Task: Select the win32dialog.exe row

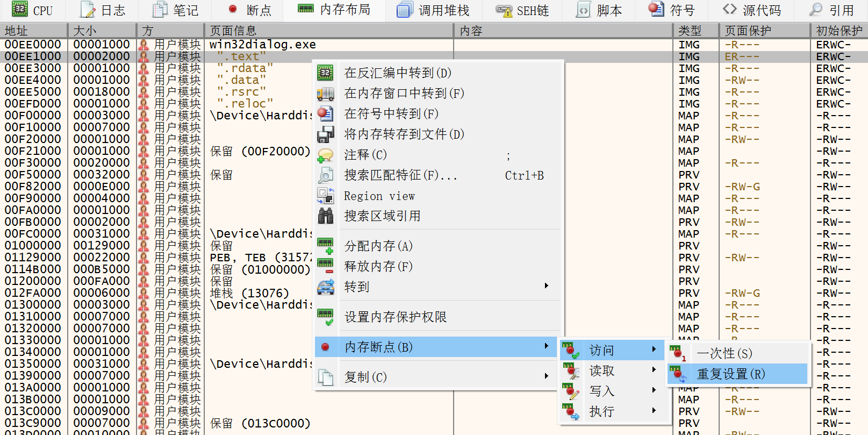Action: pyautogui.click(x=434, y=45)
